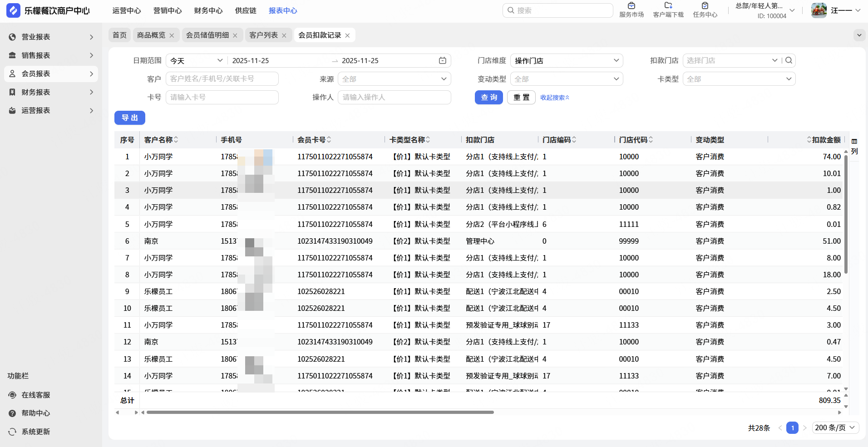Open the 200 条/页 page size selector
The height and width of the screenshot is (447, 868).
pos(835,427)
